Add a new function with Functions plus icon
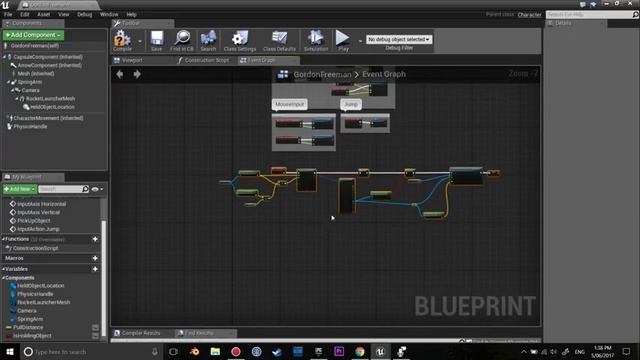The width and height of the screenshot is (640, 360). 95,239
